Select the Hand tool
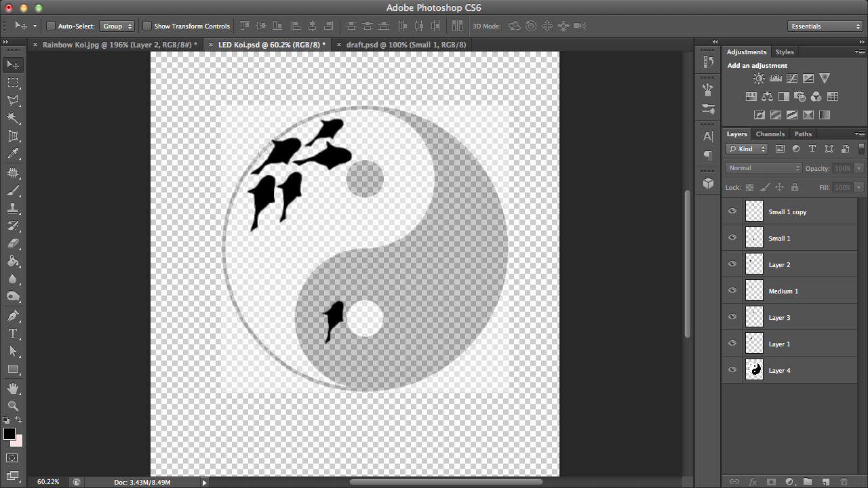This screenshot has width=868, height=488. [x=14, y=389]
